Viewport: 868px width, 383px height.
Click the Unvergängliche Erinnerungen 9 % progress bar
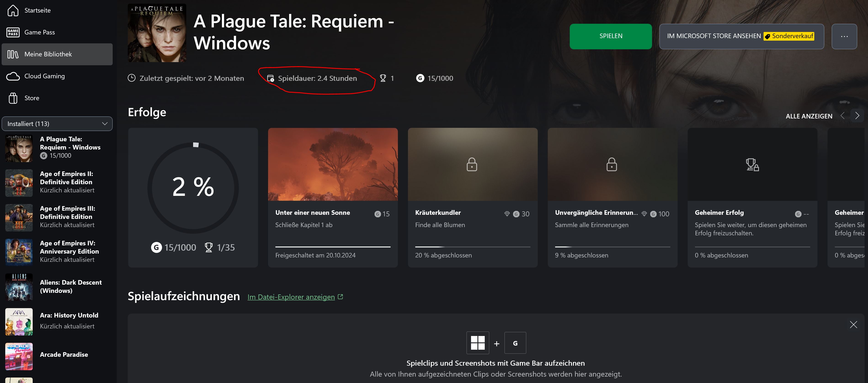pos(612,247)
